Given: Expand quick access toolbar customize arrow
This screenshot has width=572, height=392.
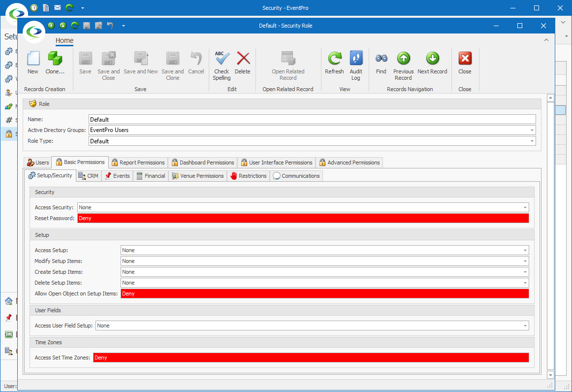Looking at the screenshot, I should coord(123,26).
